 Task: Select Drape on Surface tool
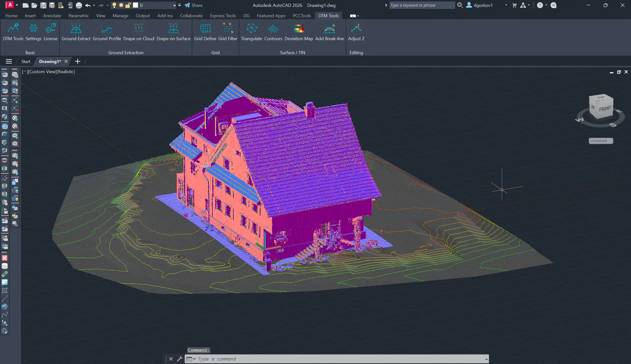click(x=174, y=32)
